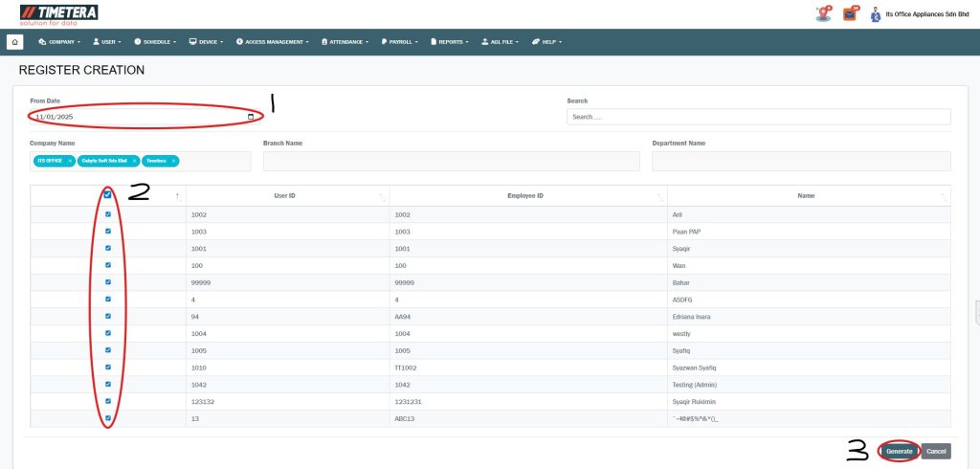The height and width of the screenshot is (469, 980).
Task: Sort table by Name column
Action: pos(943,195)
